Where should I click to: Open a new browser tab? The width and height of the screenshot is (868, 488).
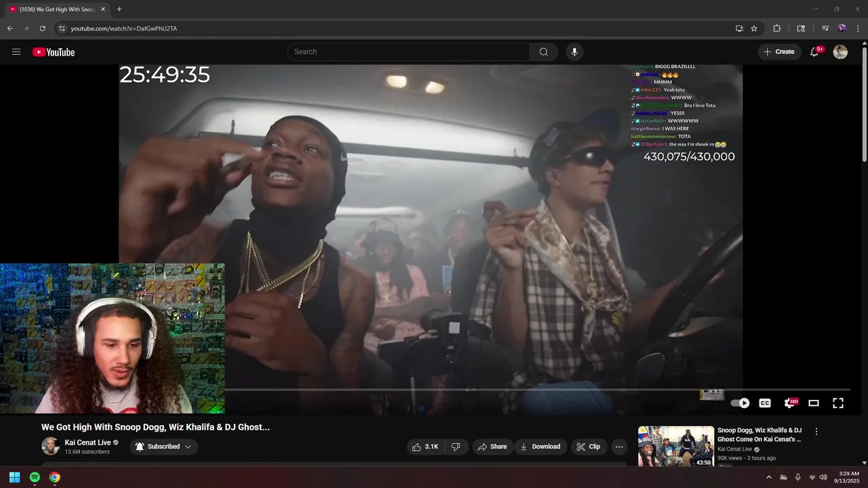(119, 9)
